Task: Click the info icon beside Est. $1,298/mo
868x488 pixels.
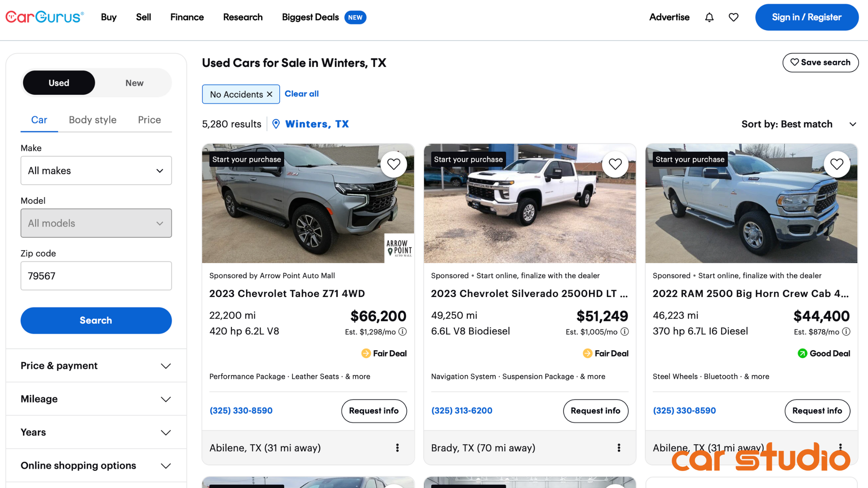Action: 403,332
